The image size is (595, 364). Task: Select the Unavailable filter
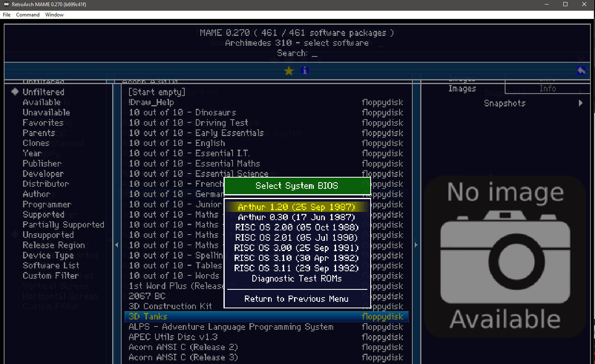pos(46,113)
